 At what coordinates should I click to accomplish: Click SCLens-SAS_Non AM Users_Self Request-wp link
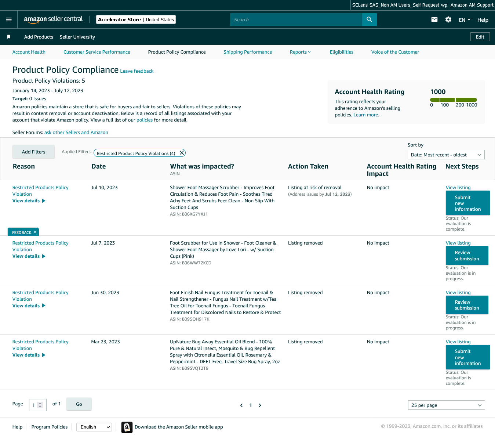click(400, 5)
